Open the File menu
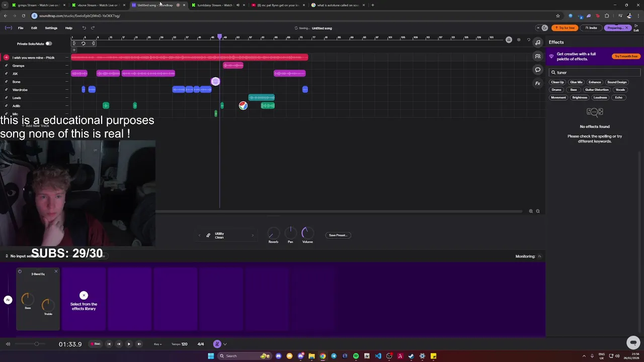The image size is (644, 362). 21,28
